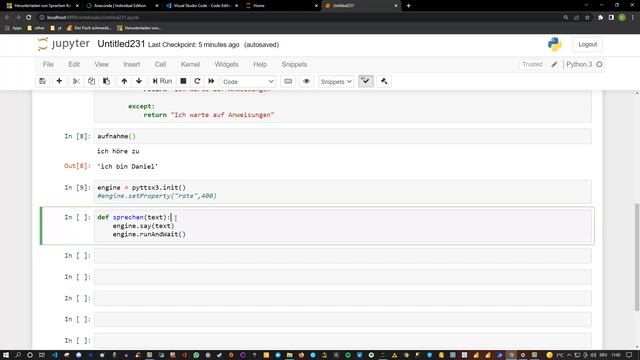
Task: Copy selected cells icon
Action: tap(91, 81)
